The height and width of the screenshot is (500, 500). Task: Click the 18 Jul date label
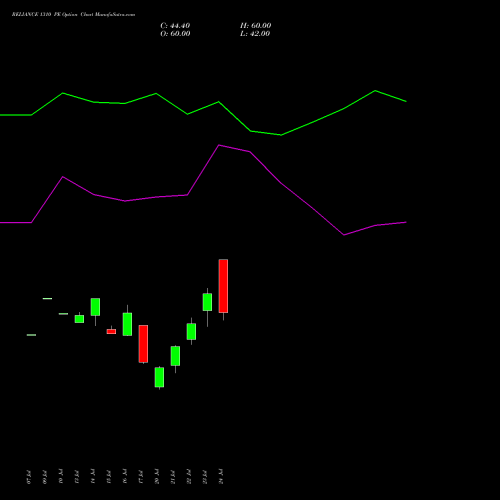[x=157, y=477]
